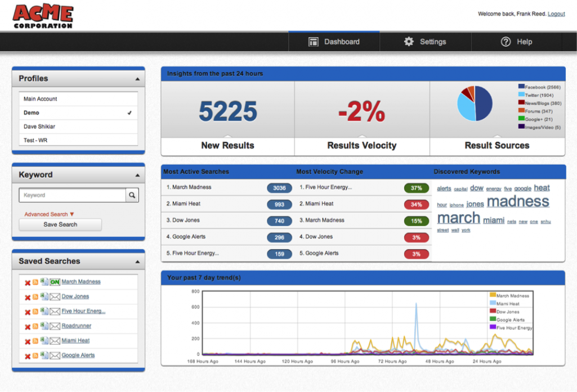Click the yellow March Madness legend swatch
The image size is (577, 392).
tap(494, 295)
